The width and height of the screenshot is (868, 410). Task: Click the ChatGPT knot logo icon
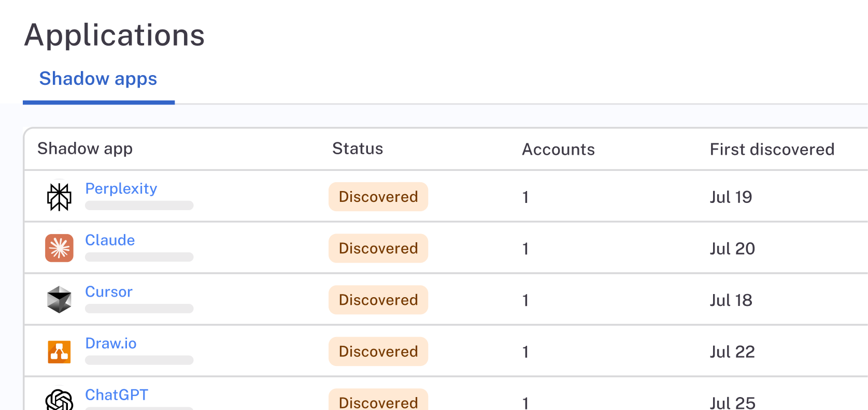click(59, 400)
